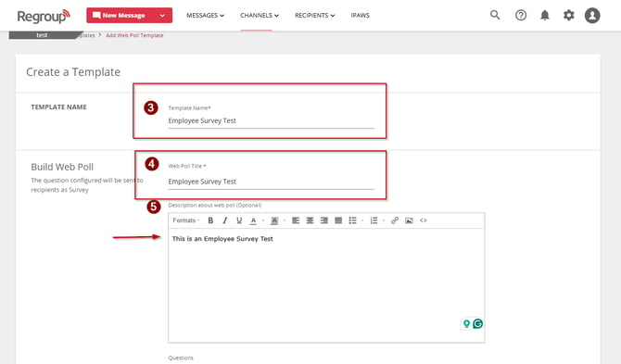Open the search icon in header
Image resolution: width=621 pixels, height=364 pixels.
coord(495,15)
